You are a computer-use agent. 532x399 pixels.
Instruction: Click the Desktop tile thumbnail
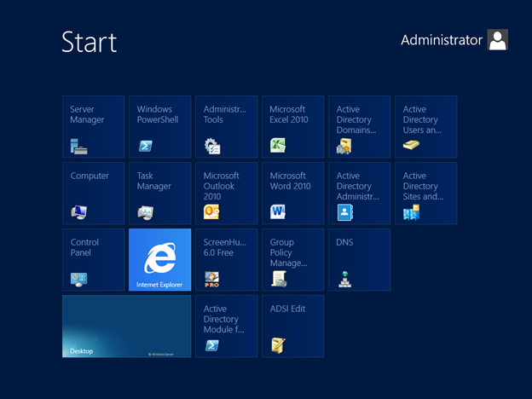[x=126, y=327]
